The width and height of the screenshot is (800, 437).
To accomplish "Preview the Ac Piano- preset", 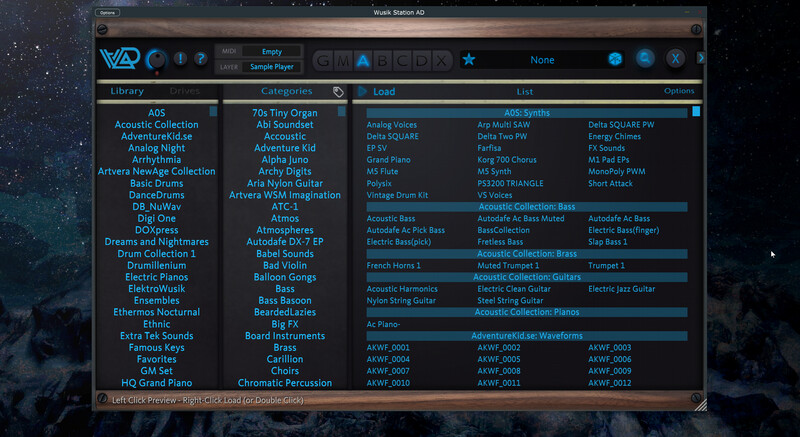I will tap(383, 324).
